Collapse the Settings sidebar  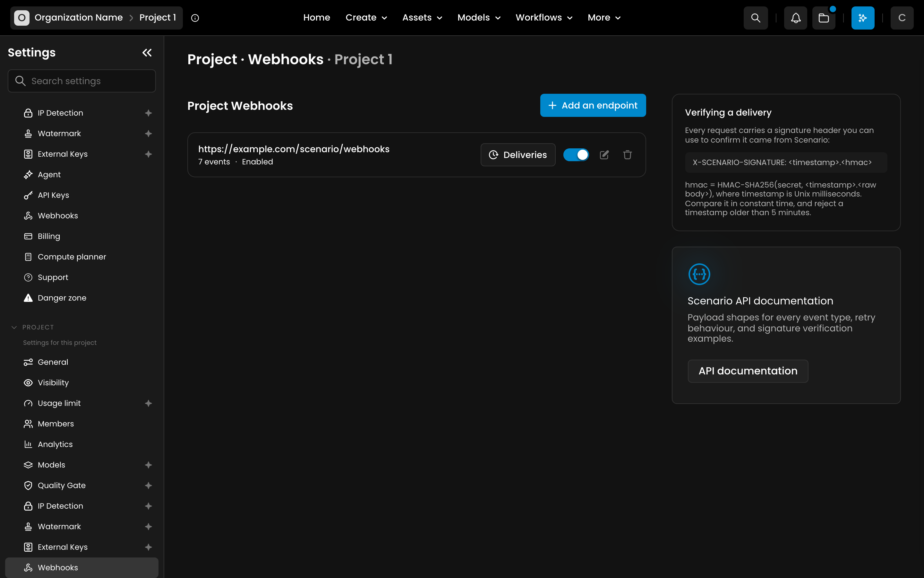coord(147,53)
